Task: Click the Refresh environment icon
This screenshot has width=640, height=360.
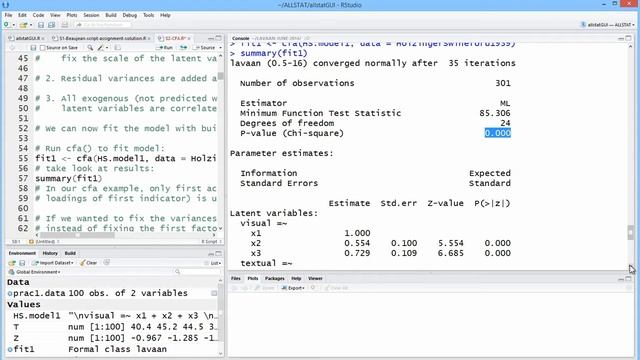Action: [107, 262]
